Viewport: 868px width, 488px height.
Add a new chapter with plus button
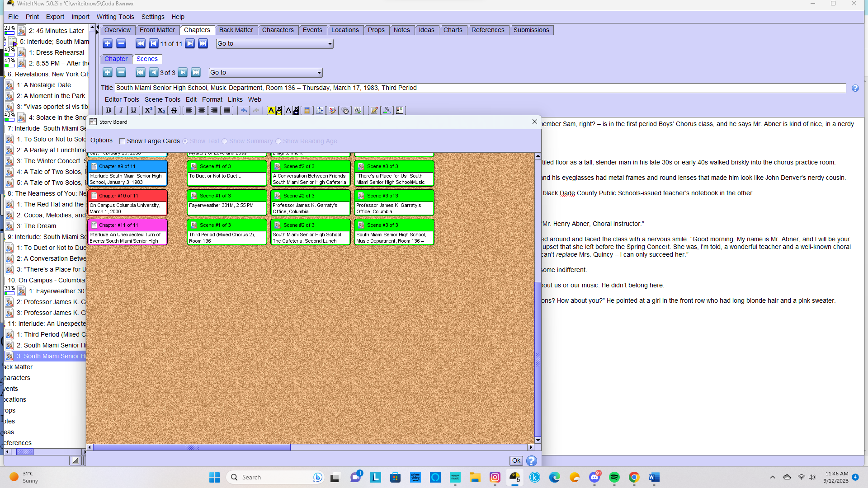(108, 43)
